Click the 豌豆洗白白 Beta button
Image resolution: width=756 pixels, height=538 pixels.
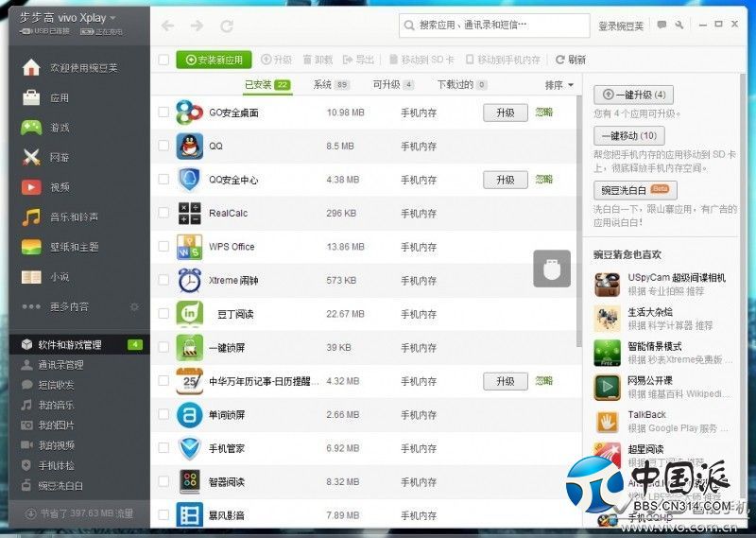pyautogui.click(x=635, y=190)
